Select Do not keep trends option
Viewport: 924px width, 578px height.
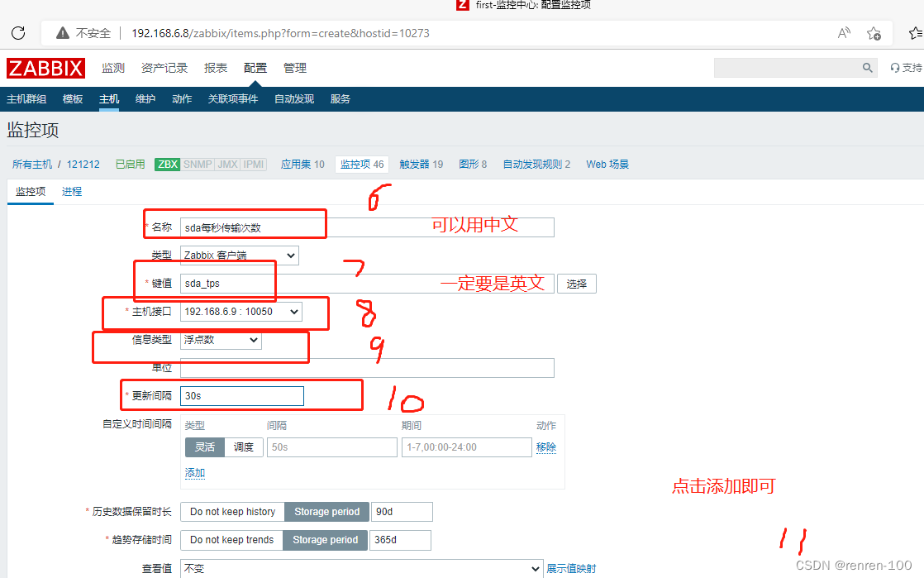231,540
